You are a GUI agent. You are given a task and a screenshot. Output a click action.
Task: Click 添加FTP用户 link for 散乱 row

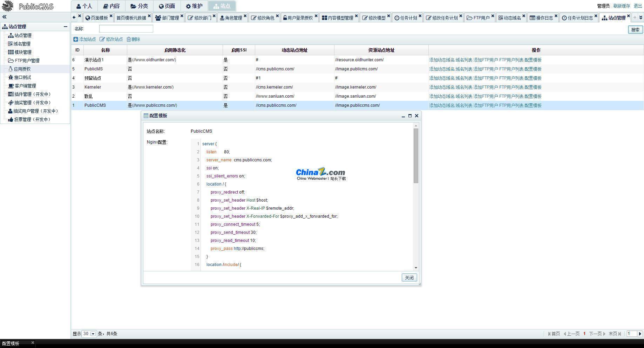click(486, 96)
